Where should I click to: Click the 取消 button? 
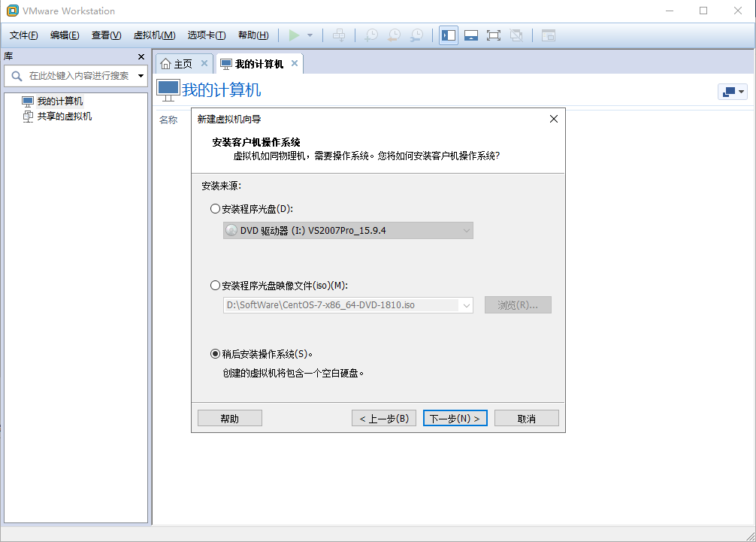tap(527, 419)
